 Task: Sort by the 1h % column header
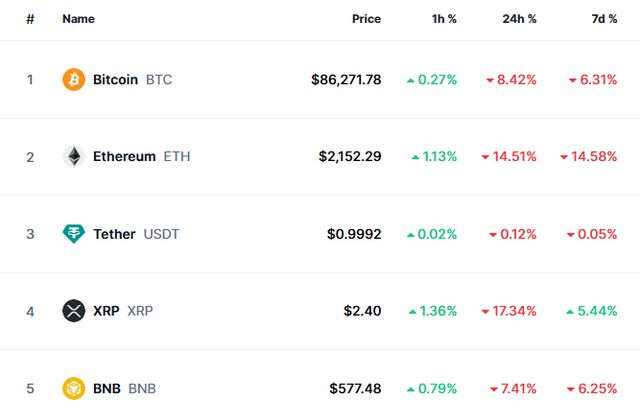(442, 19)
